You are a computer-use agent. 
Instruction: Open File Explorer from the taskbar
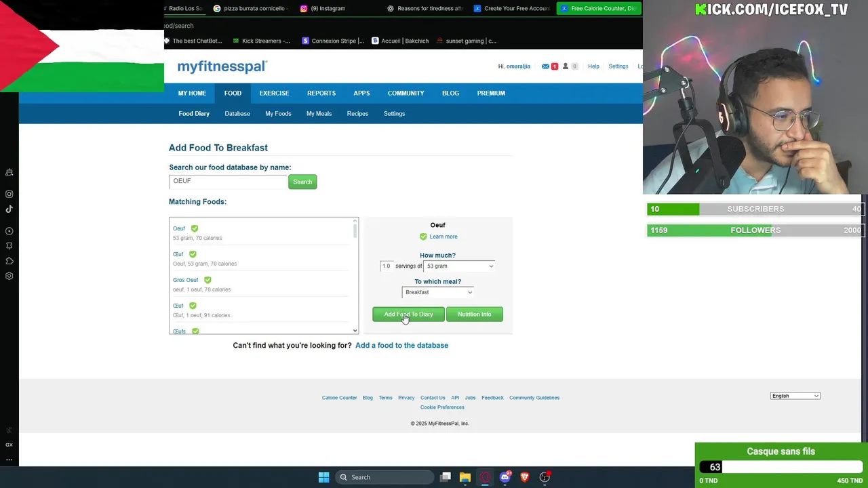(x=465, y=477)
